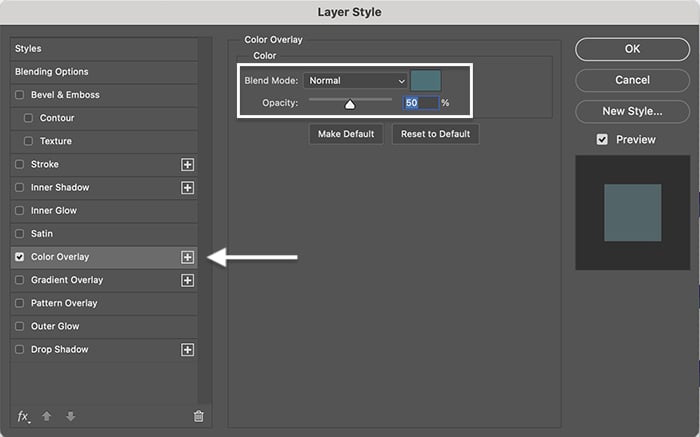The image size is (700, 437).
Task: Open the fx add-style menu icon
Action: tap(23, 416)
